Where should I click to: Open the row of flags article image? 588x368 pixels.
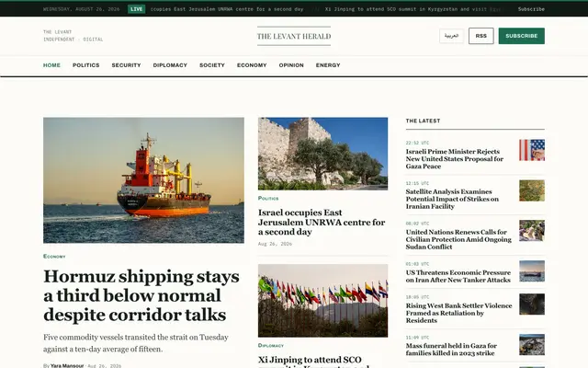322,301
